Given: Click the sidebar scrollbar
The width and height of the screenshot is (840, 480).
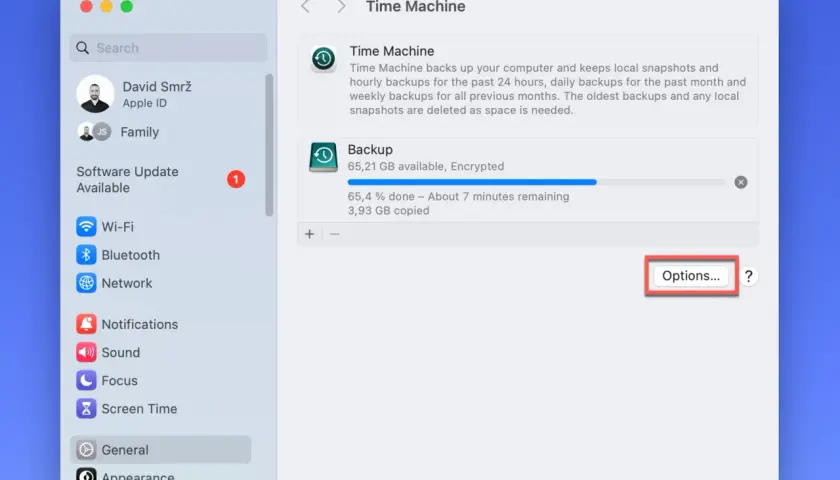Looking at the screenshot, I should pyautogui.click(x=269, y=145).
